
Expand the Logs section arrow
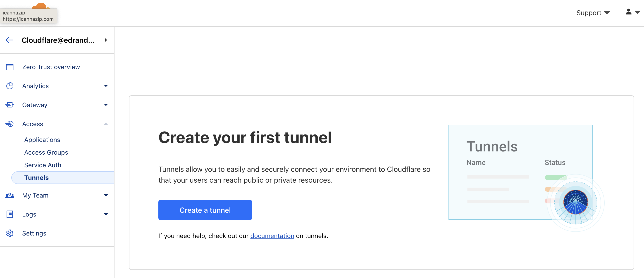pos(106,214)
